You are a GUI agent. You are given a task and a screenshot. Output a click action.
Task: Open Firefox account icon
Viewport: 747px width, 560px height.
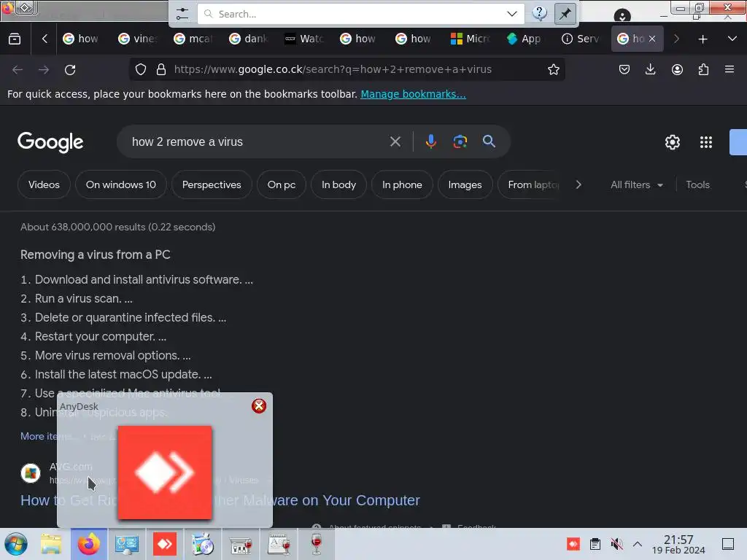(677, 69)
